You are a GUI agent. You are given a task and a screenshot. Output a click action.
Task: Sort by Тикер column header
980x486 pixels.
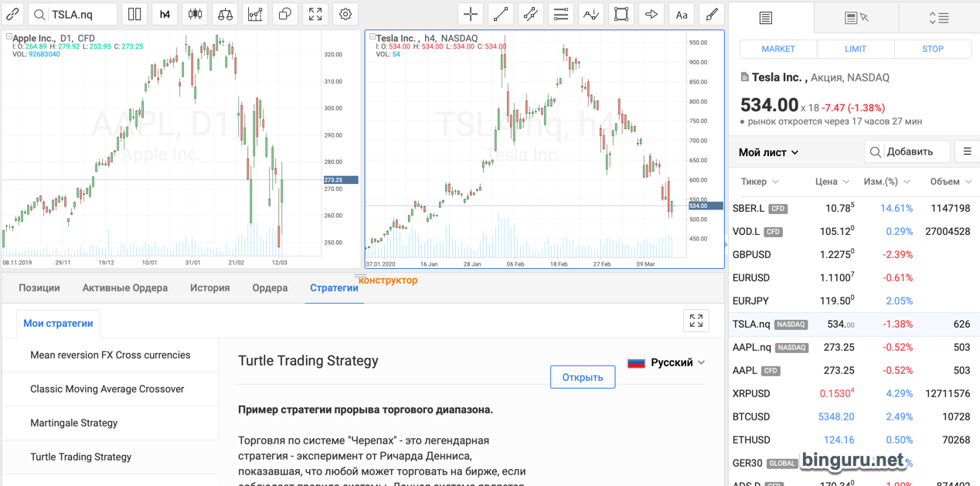760,182
